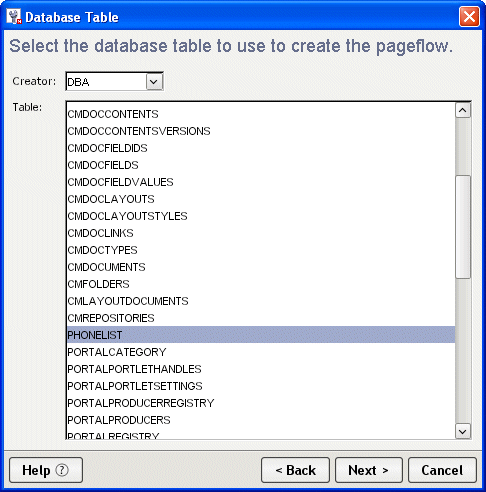Click the list scrollbar up arrow
This screenshot has width=486, height=492.
[x=463, y=110]
